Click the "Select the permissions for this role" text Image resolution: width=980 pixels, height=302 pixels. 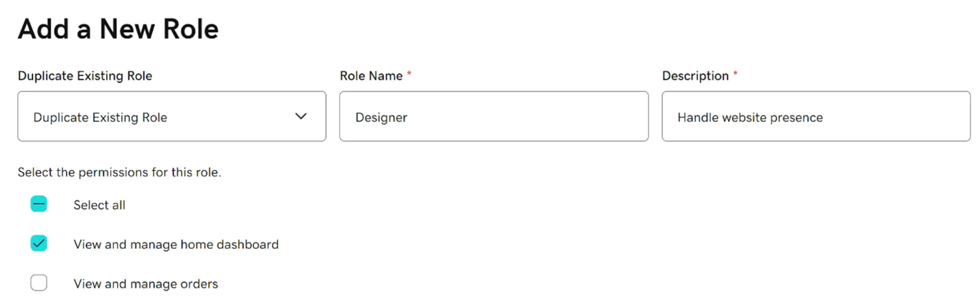(x=119, y=173)
